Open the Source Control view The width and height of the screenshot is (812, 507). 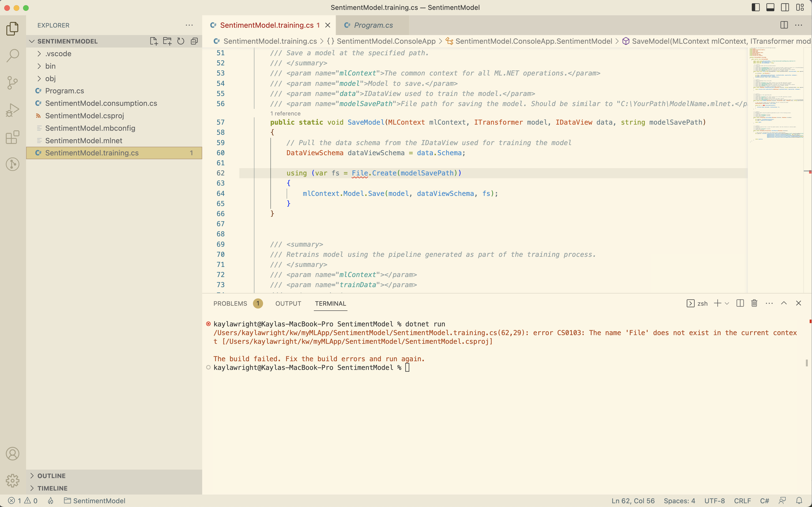tap(12, 83)
